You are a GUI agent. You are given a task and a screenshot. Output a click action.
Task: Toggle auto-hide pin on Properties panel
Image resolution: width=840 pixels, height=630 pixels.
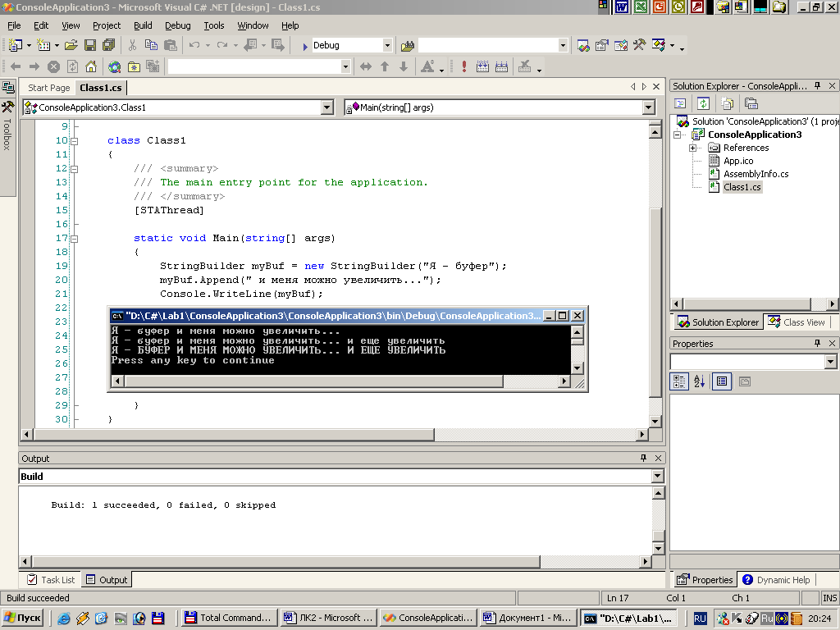point(818,344)
